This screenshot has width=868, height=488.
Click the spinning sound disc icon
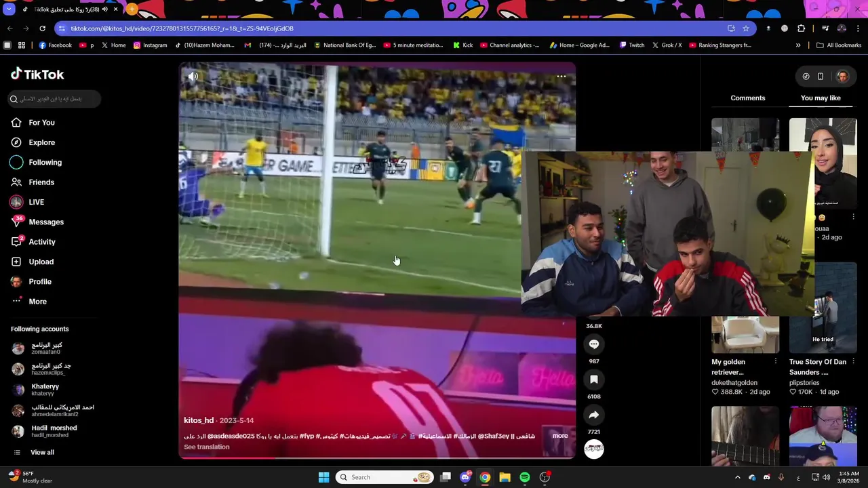(594, 449)
